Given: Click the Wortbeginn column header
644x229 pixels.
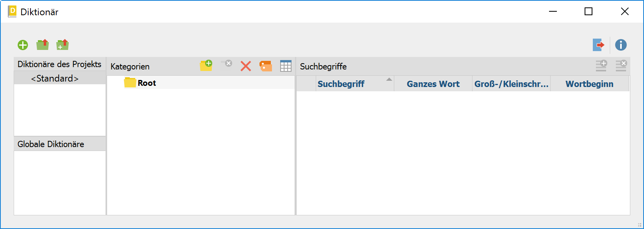Looking at the screenshot, I should [589, 84].
